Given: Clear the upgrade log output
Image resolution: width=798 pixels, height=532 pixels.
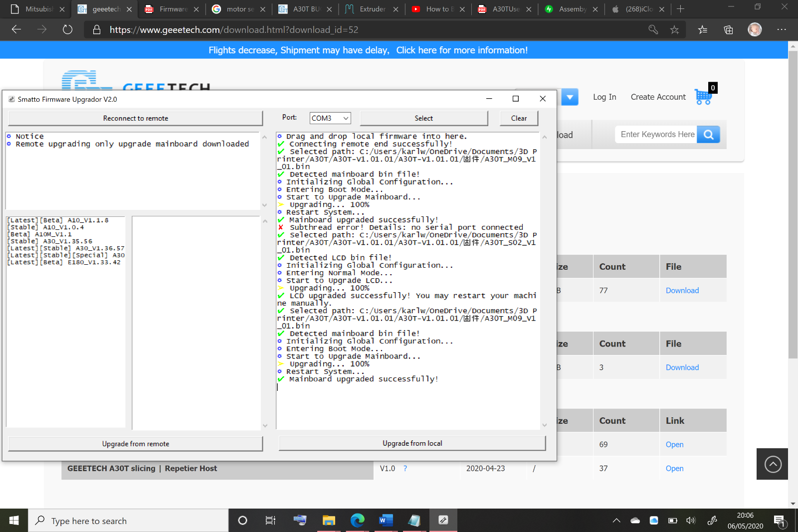Looking at the screenshot, I should [519, 118].
